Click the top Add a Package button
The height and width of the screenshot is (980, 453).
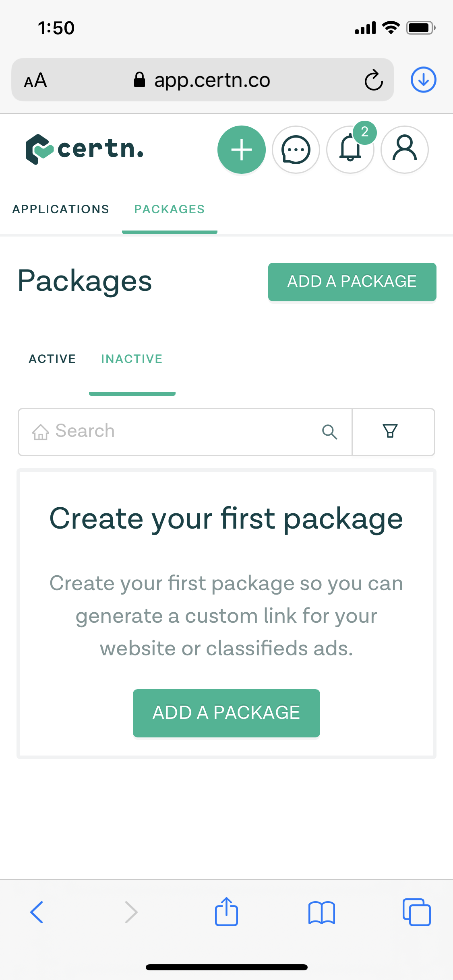tap(352, 282)
